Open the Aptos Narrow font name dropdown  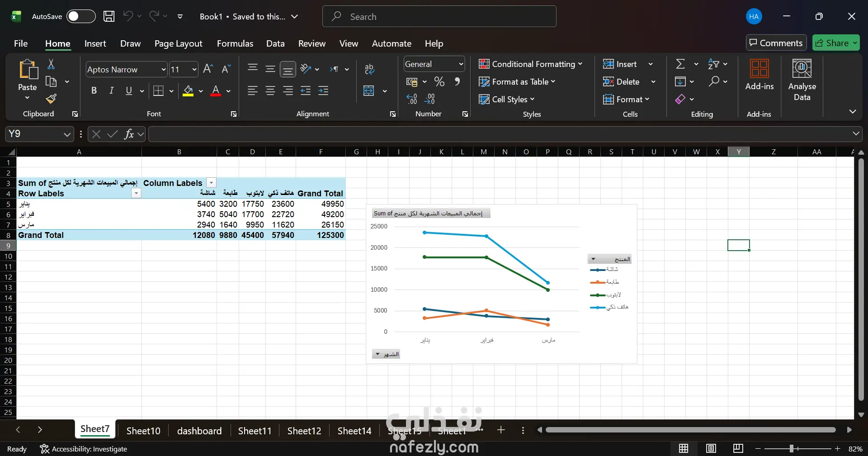pos(163,69)
